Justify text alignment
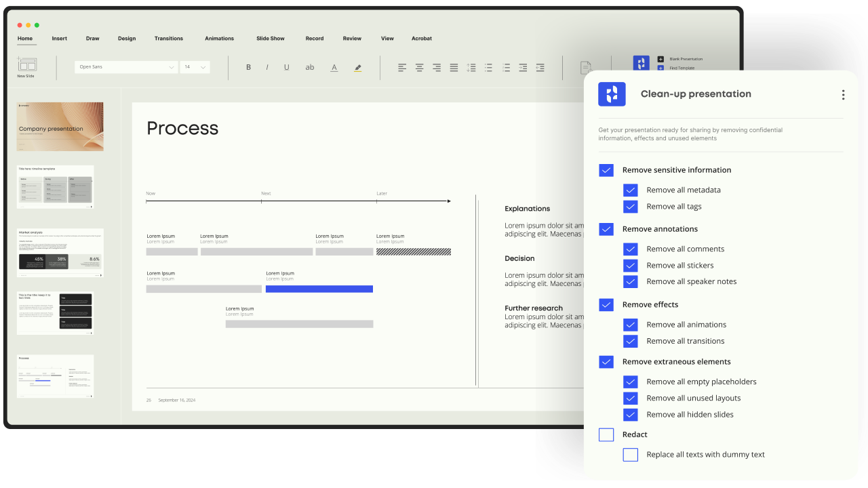Viewport: 868px width, 488px height. click(454, 67)
